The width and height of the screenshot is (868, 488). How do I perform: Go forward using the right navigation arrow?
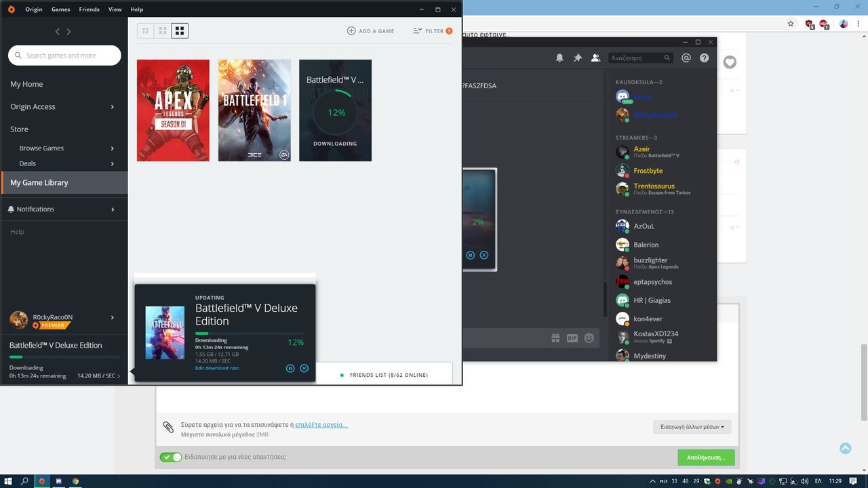point(68,32)
